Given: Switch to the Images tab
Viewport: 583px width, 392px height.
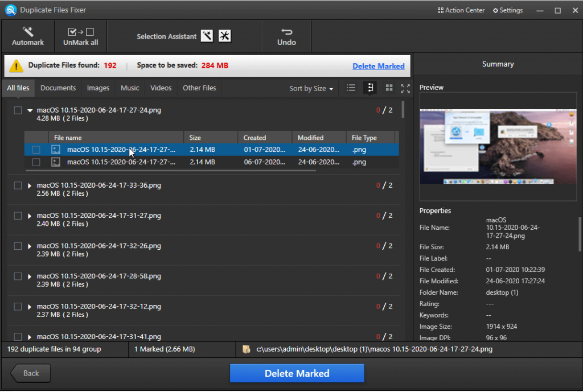Looking at the screenshot, I should [98, 88].
